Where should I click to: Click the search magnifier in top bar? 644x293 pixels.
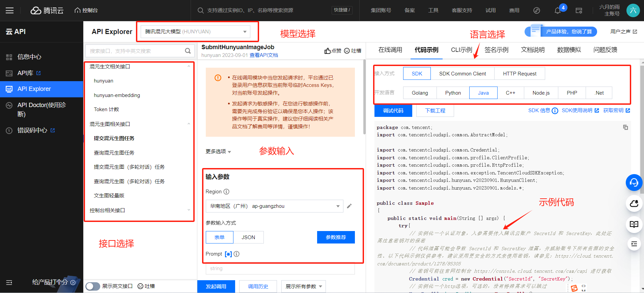pyautogui.click(x=200, y=10)
